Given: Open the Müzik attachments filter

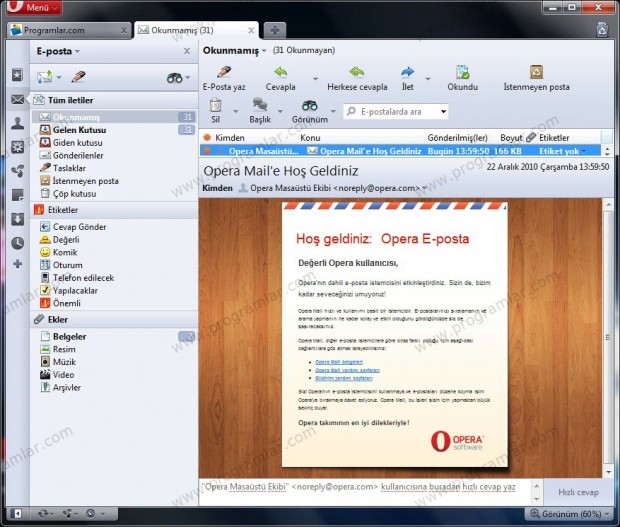Looking at the screenshot, I should tap(114, 362).
